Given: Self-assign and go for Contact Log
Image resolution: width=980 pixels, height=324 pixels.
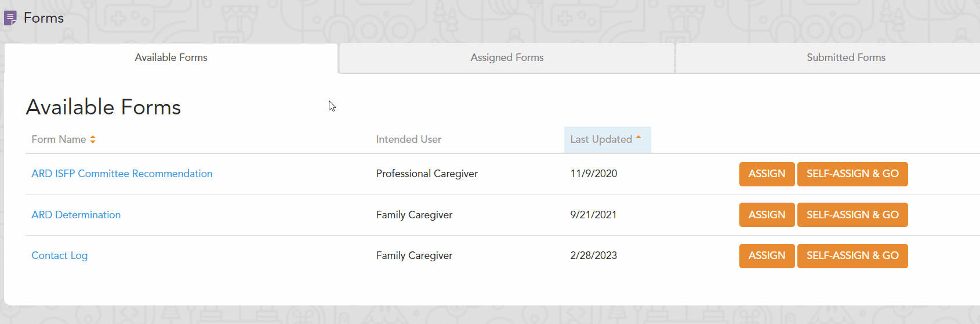Looking at the screenshot, I should (x=852, y=255).
